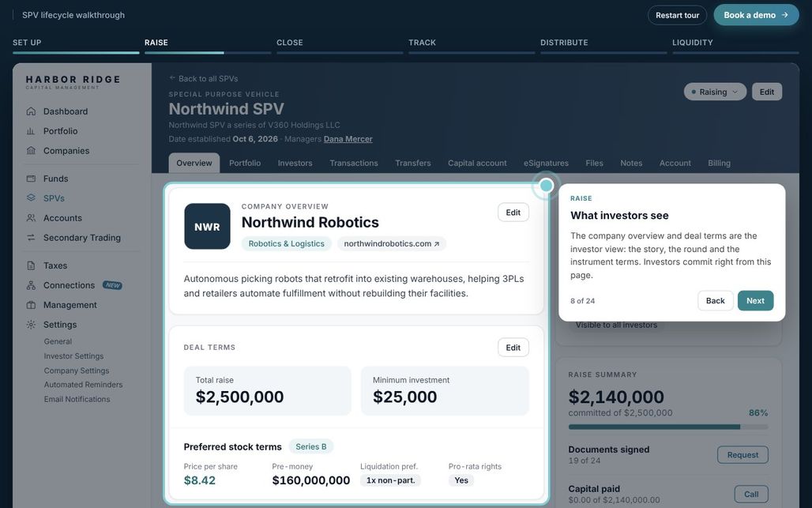Click Request for documents signed
812x508 pixels.
(x=742, y=454)
